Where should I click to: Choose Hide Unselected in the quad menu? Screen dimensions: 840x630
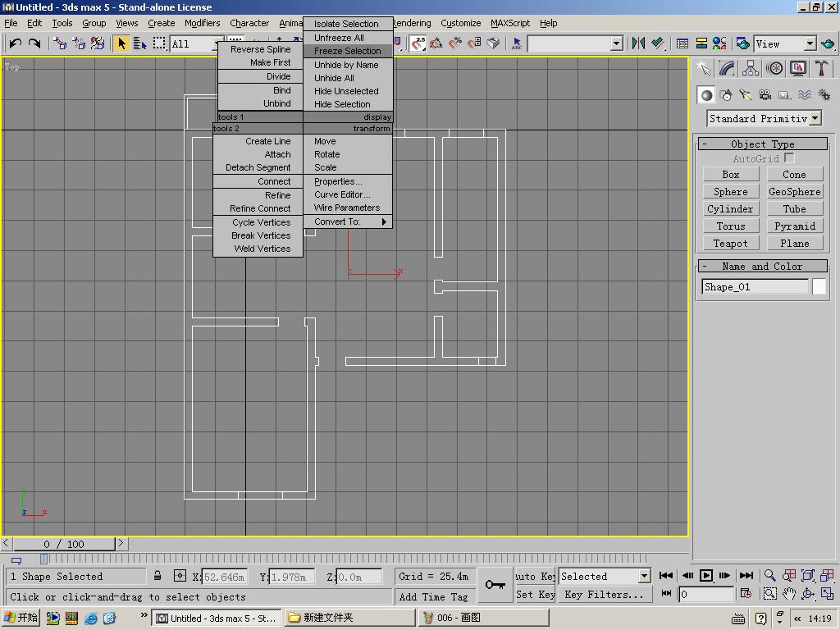348,91
